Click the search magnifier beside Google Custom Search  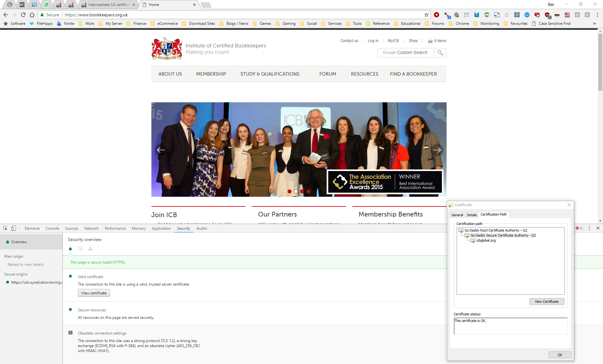pyautogui.click(x=440, y=53)
